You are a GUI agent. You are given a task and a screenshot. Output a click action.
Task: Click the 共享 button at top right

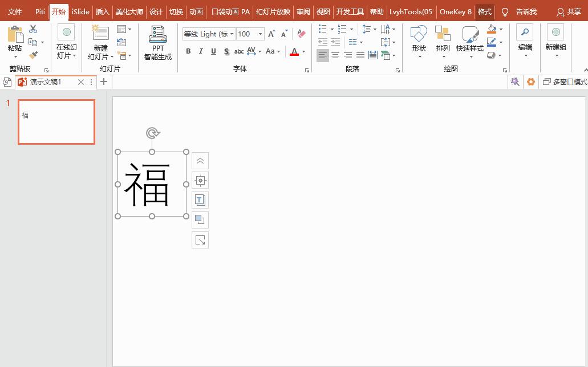573,11
